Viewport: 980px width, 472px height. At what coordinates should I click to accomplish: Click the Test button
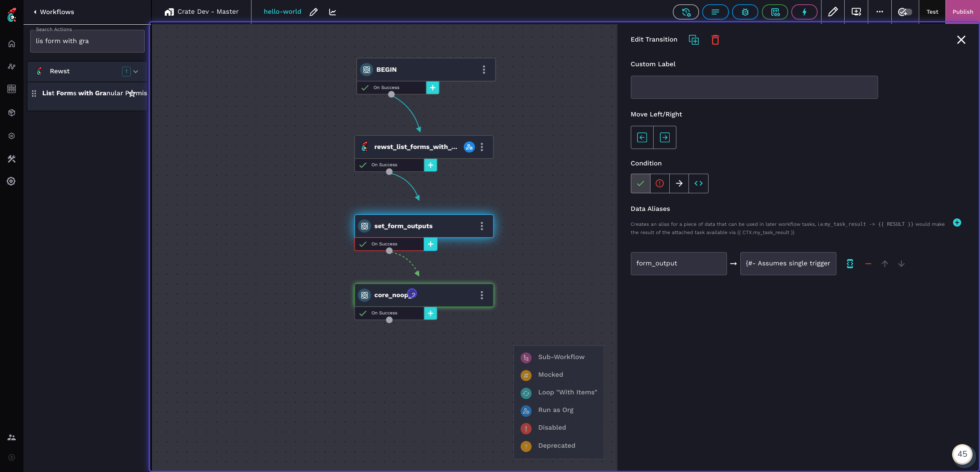[x=932, y=12]
